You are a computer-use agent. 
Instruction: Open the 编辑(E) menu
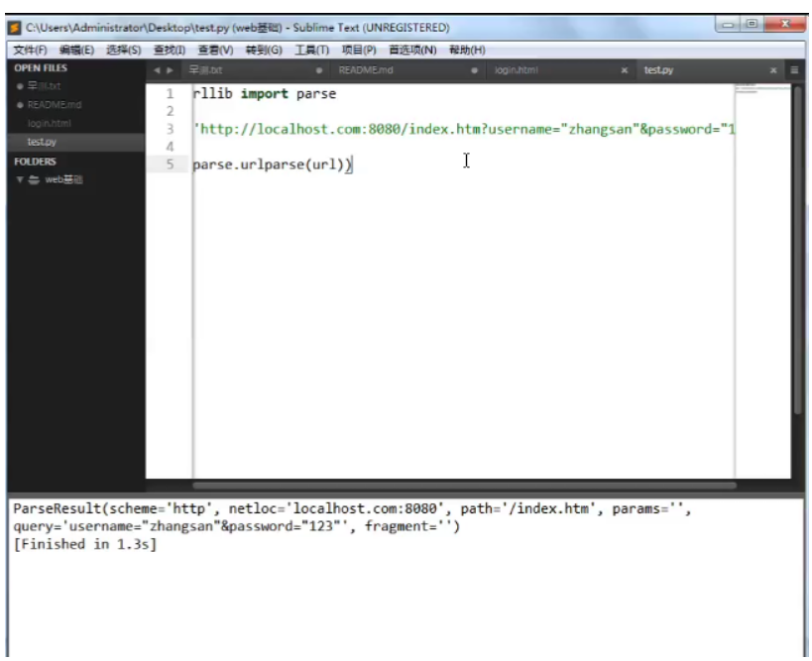coord(76,50)
